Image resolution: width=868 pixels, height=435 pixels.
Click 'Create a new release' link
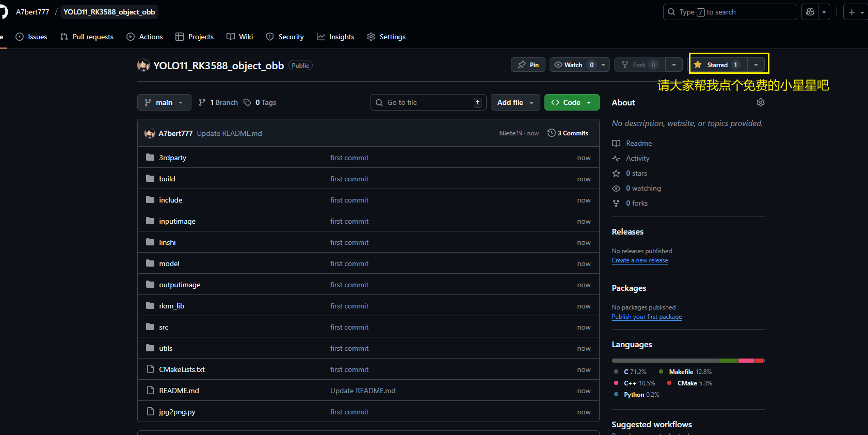tap(640, 260)
